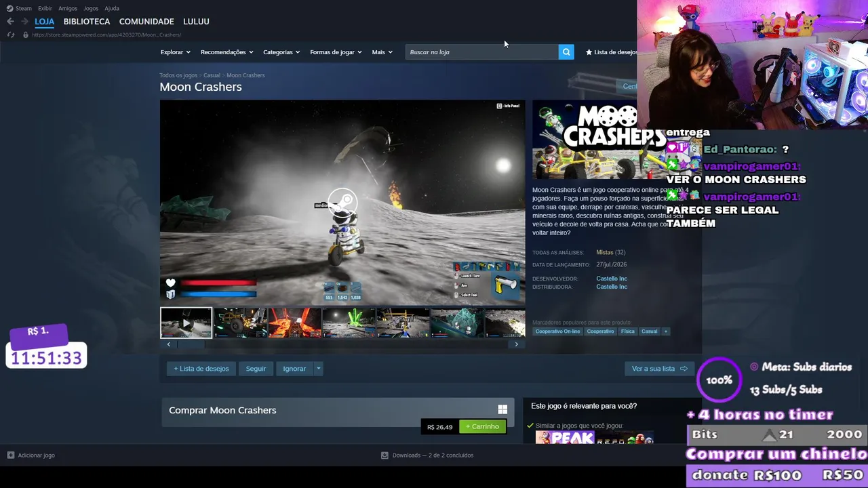
Task: Expand the Categorias dropdown
Action: point(281,52)
